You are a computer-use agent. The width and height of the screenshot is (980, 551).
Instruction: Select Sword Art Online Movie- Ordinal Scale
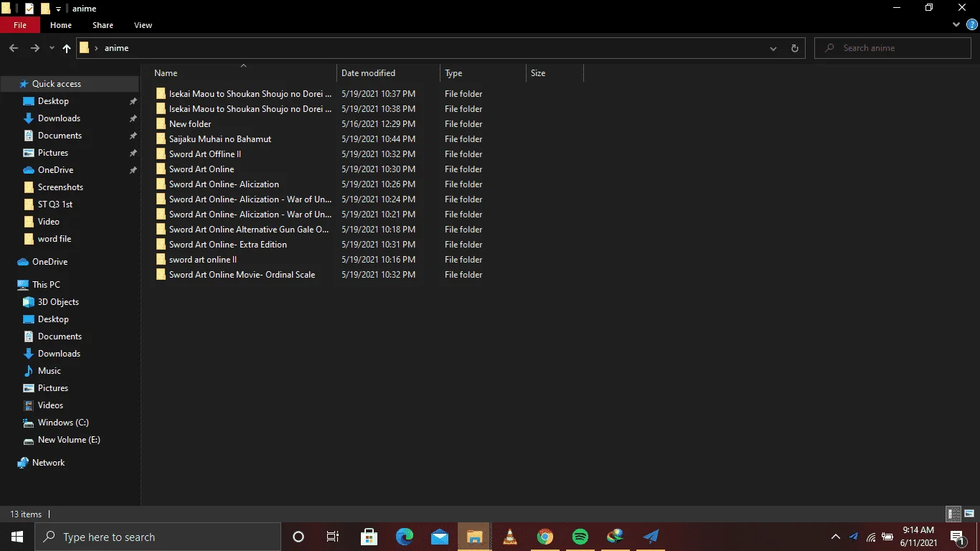pos(242,275)
